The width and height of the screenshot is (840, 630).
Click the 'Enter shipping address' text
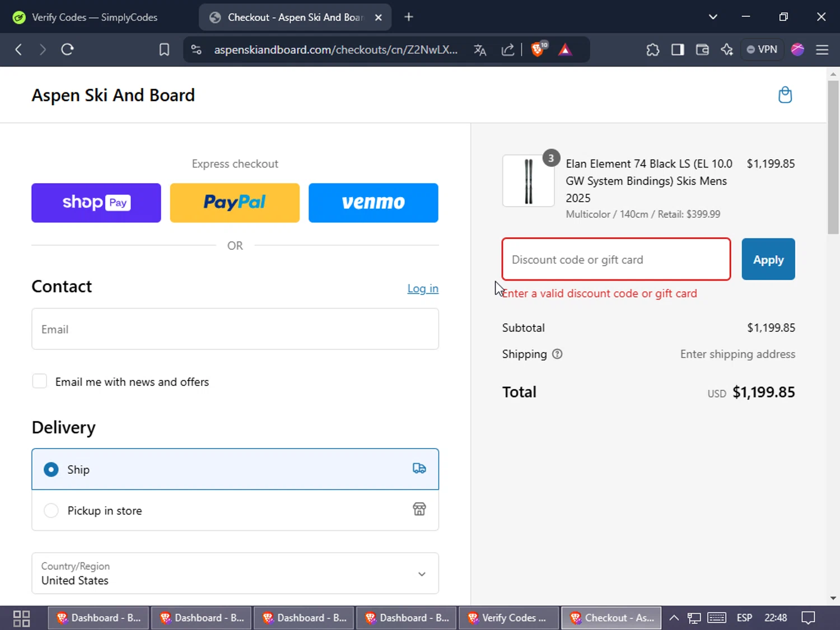(x=738, y=354)
